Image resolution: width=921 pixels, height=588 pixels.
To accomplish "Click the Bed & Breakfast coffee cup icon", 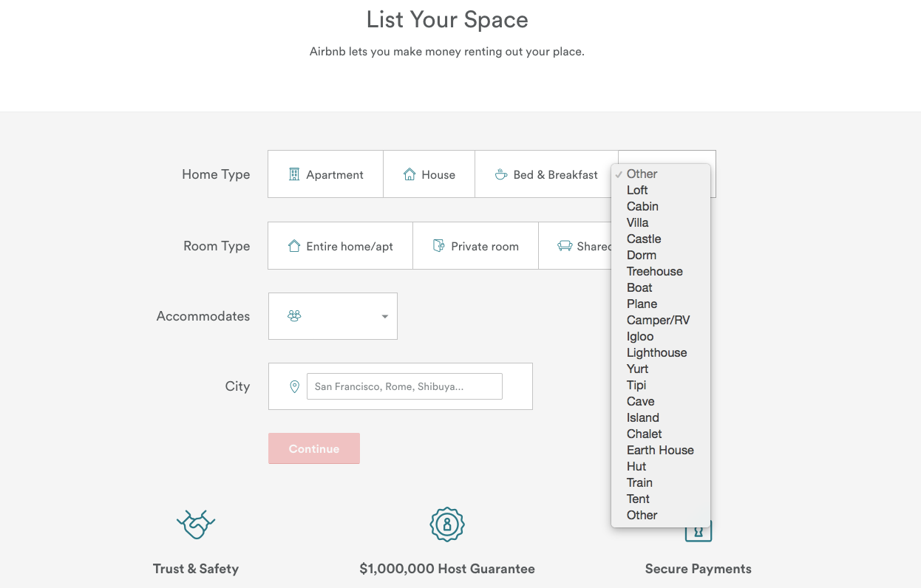I will click(x=501, y=174).
